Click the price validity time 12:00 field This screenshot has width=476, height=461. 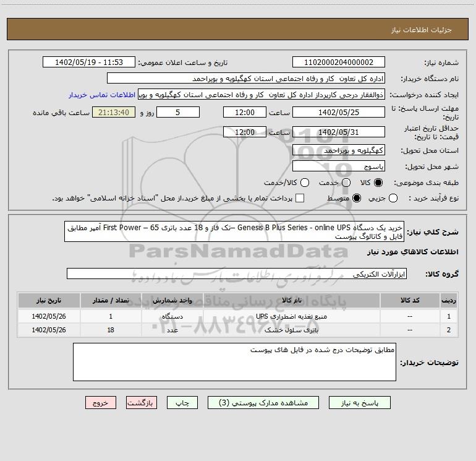245,132
